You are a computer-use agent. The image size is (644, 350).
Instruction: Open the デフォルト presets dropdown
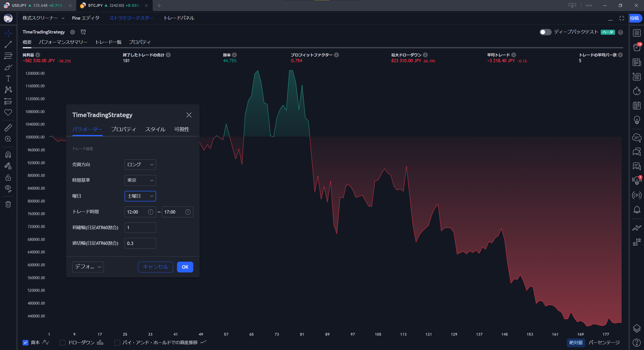[x=88, y=267]
